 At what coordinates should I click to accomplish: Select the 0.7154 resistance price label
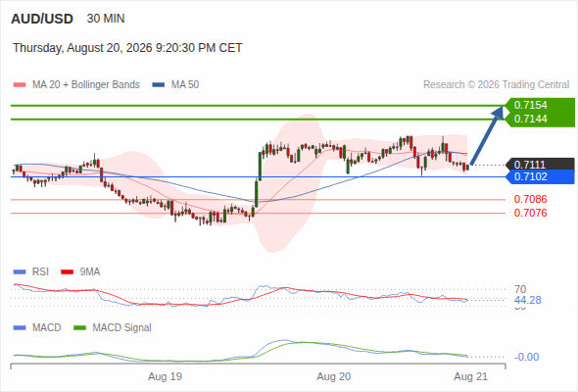tap(530, 105)
